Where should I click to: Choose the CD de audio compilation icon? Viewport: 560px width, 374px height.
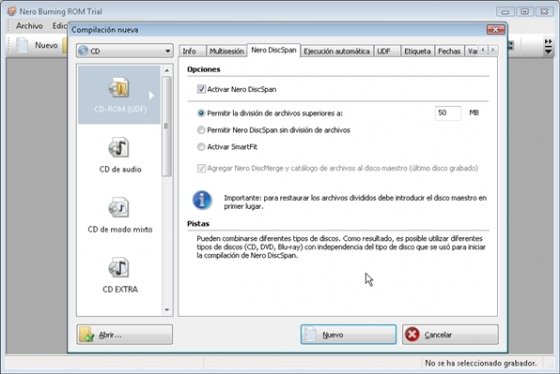point(119,148)
